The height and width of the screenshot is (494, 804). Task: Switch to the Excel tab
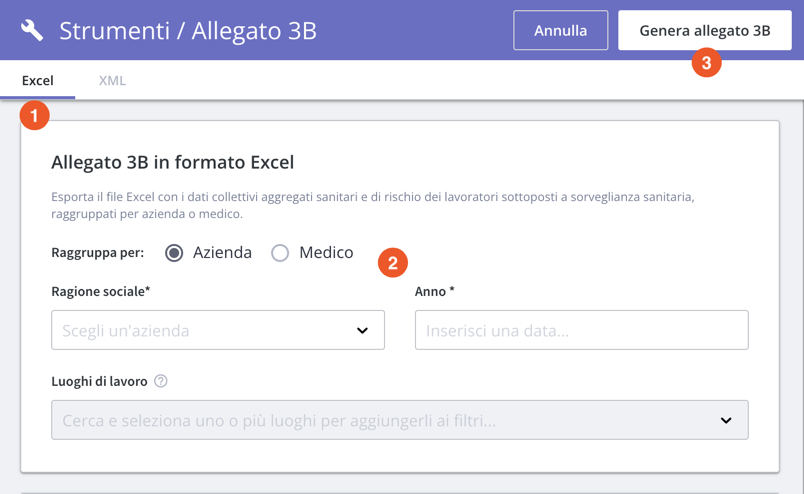coord(38,80)
